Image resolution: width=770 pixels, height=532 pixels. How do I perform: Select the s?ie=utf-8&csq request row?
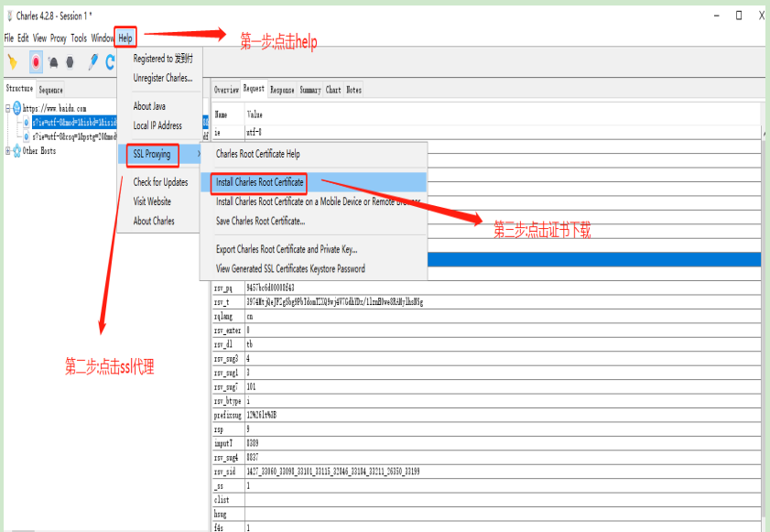(x=75, y=136)
